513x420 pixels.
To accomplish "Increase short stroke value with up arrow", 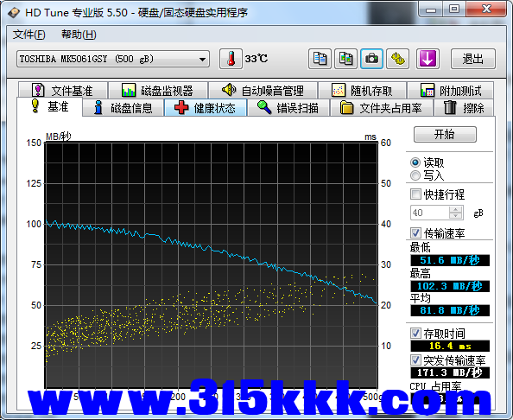I will (456, 209).
